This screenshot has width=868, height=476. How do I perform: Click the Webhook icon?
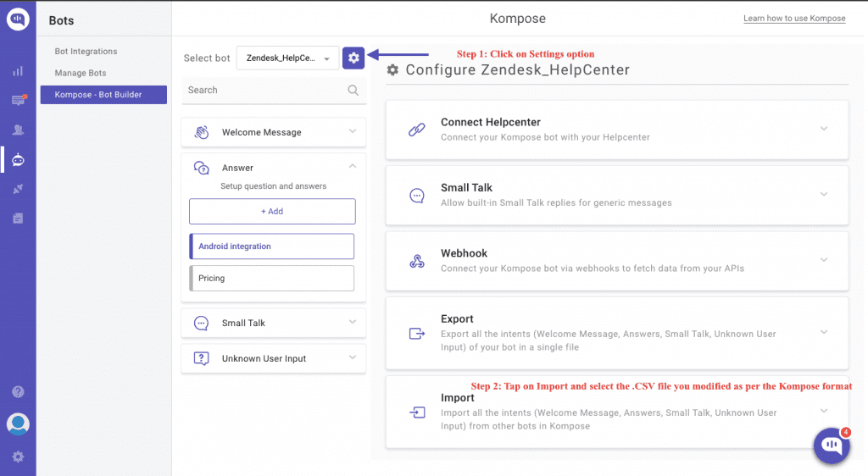point(417,261)
